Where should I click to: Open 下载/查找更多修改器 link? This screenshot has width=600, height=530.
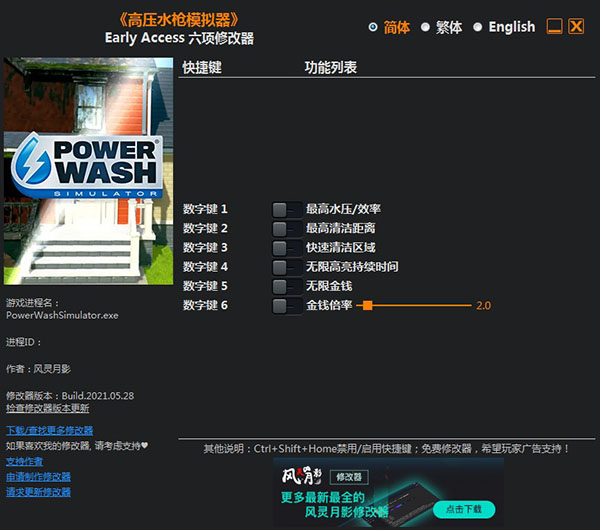(x=49, y=430)
